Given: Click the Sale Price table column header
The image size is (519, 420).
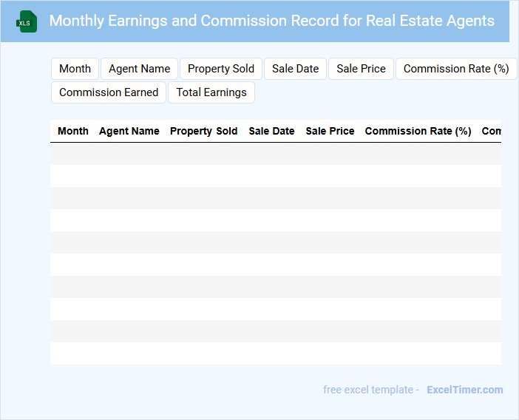Looking at the screenshot, I should pos(330,131).
